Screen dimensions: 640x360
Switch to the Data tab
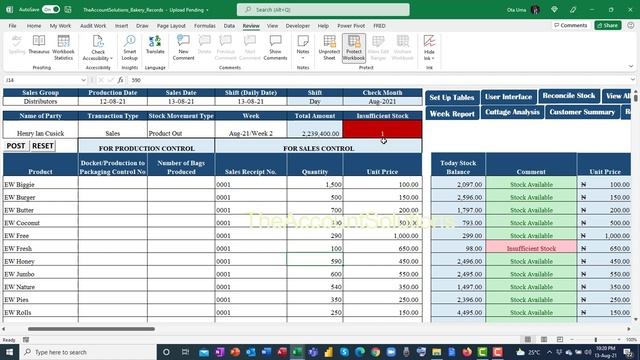pos(229,26)
